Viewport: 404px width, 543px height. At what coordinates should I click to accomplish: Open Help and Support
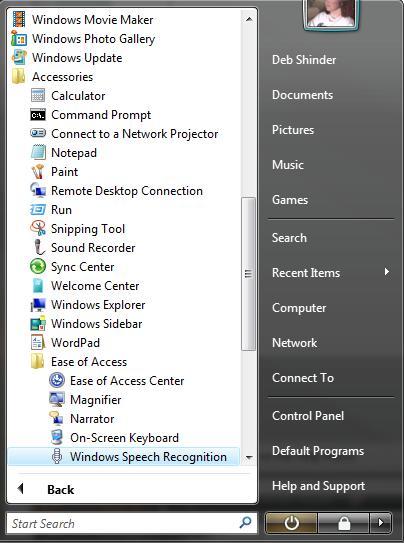(318, 486)
